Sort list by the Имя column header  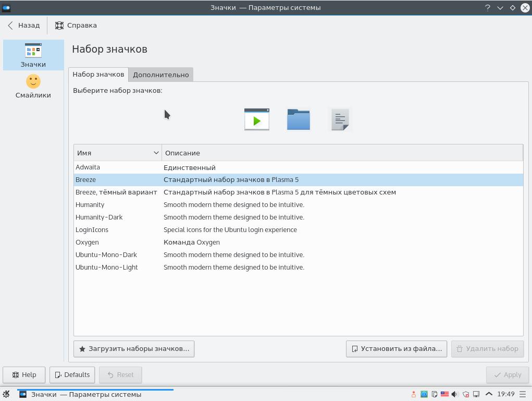tap(117, 153)
